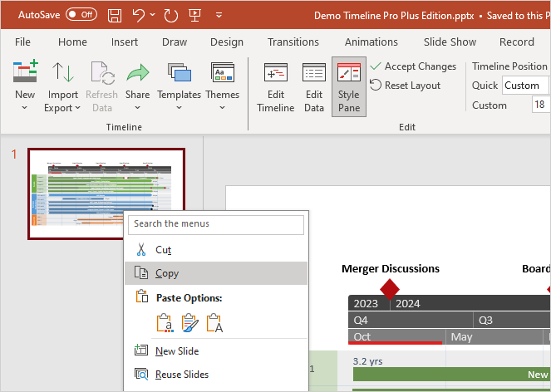Click the Merger Discussions label
This screenshot has width=551, height=392.
[391, 269]
